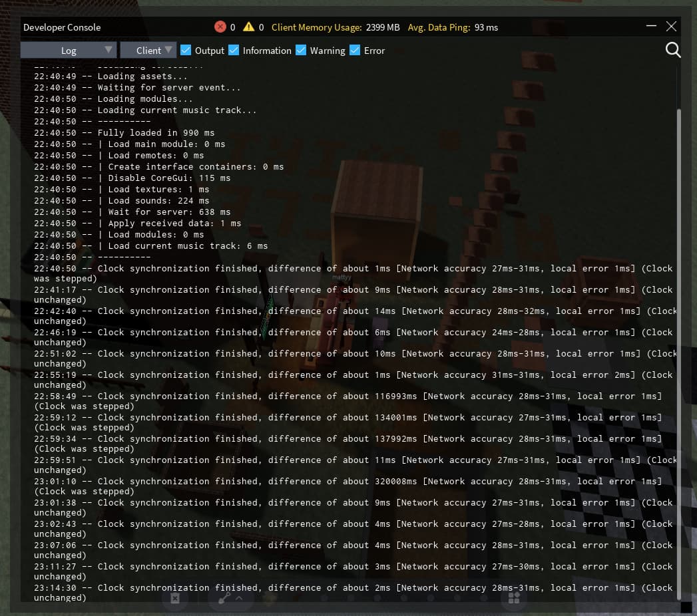Select the 'Load textures: 1 ms' line
Screen dimensions: 697x616
point(121,189)
